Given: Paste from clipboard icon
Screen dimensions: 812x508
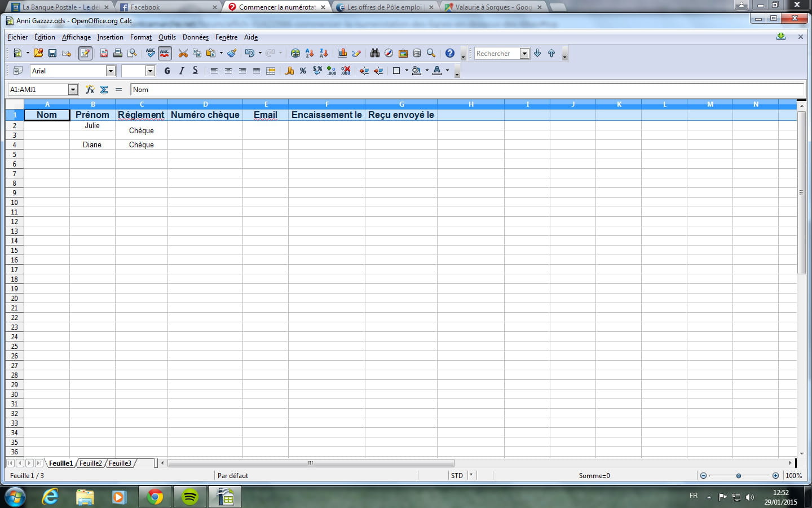Looking at the screenshot, I should (211, 53).
